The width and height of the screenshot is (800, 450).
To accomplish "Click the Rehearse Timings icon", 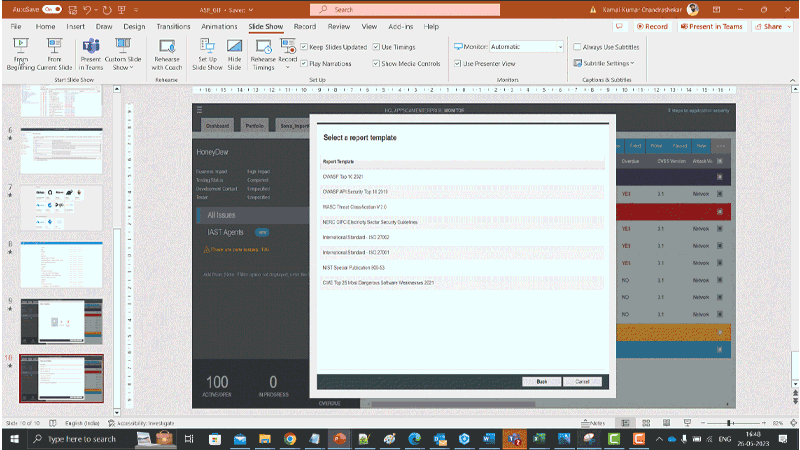I will point(263,54).
